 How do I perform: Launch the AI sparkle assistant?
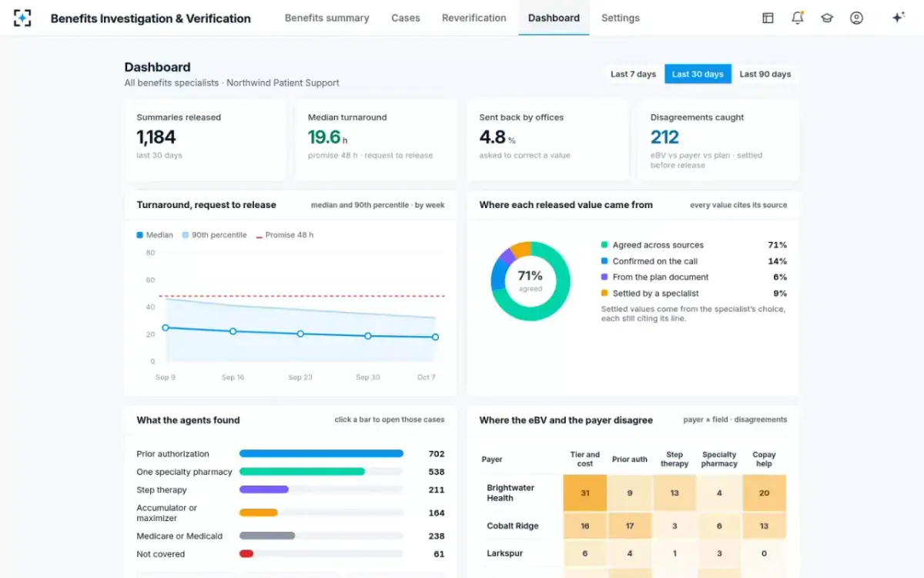[x=898, y=18]
